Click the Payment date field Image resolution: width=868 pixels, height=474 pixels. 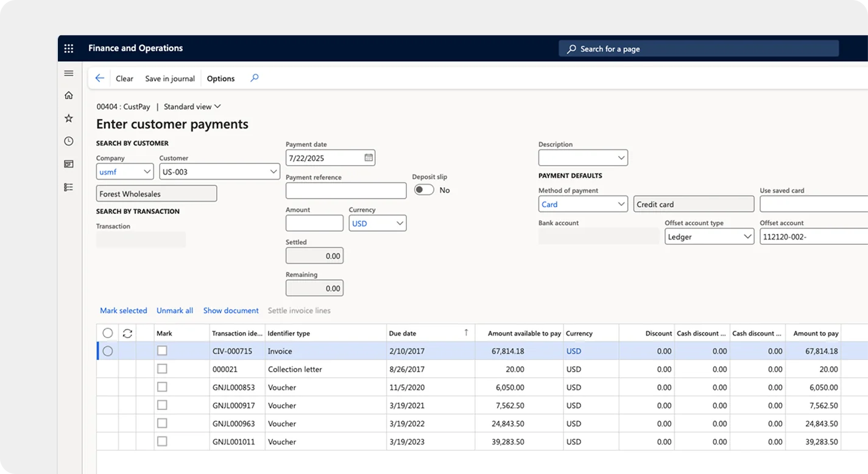click(x=330, y=158)
